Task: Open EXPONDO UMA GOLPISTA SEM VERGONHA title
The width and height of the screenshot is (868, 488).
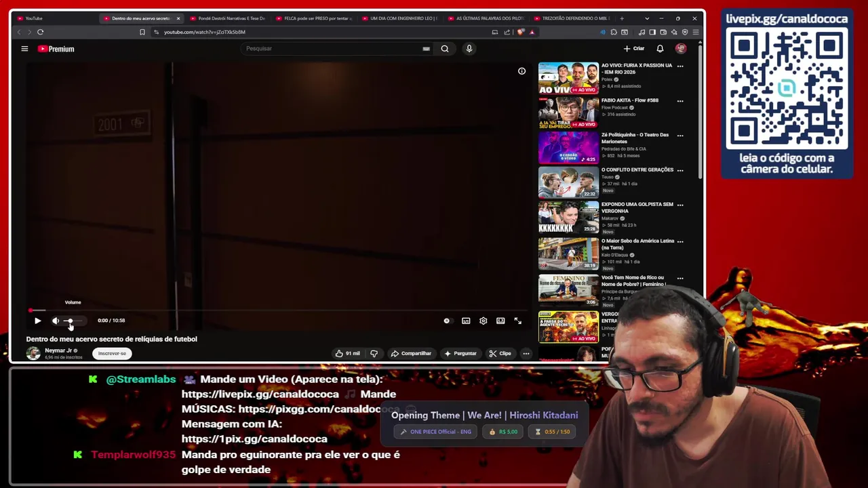Action: point(637,207)
